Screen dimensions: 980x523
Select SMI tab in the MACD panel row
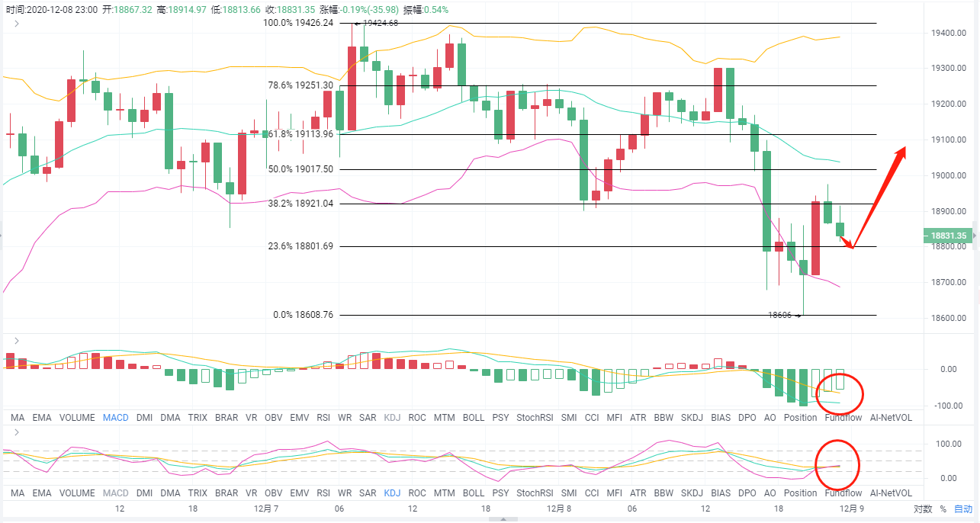(569, 418)
